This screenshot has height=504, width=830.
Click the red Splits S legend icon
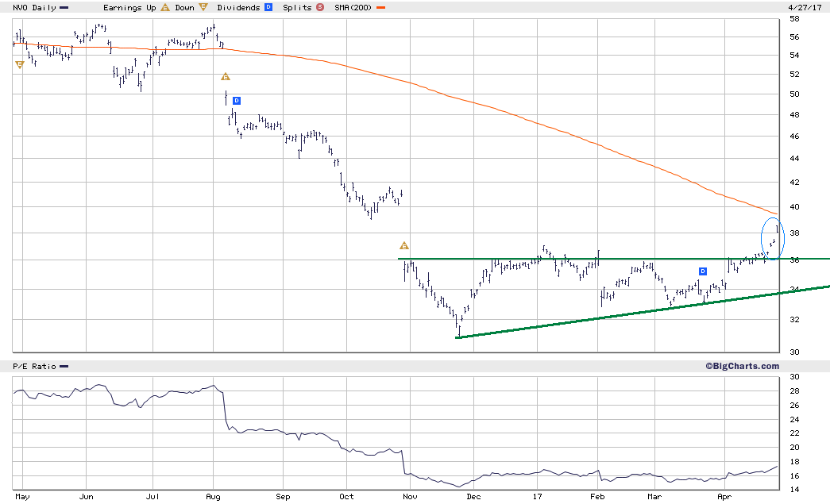pyautogui.click(x=320, y=7)
